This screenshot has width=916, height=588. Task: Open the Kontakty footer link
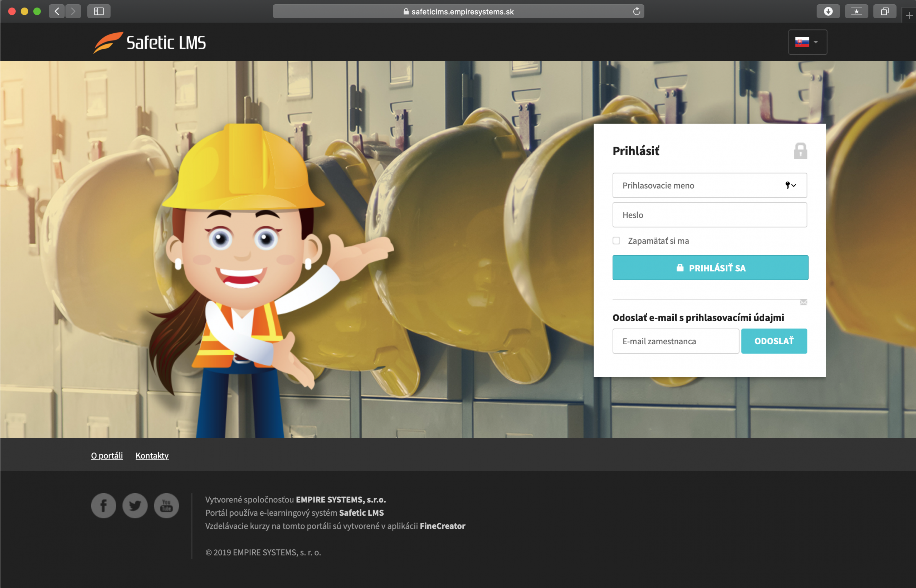tap(152, 456)
